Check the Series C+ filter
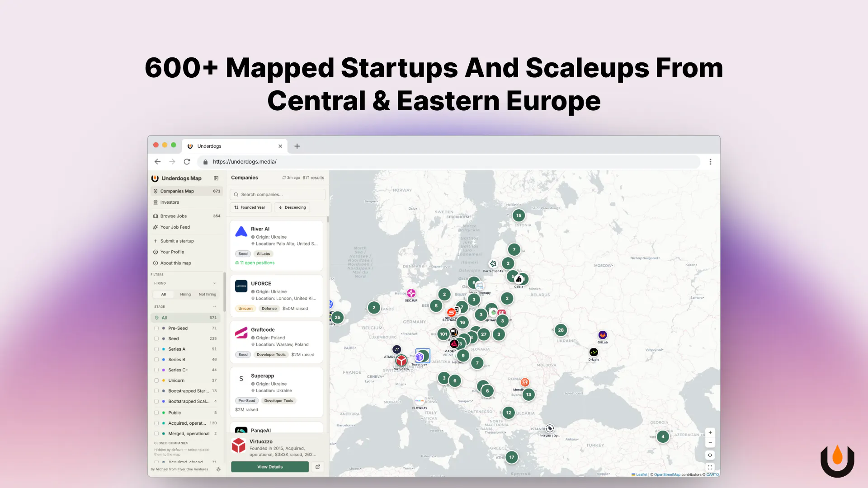The width and height of the screenshot is (868, 488). [x=156, y=370]
